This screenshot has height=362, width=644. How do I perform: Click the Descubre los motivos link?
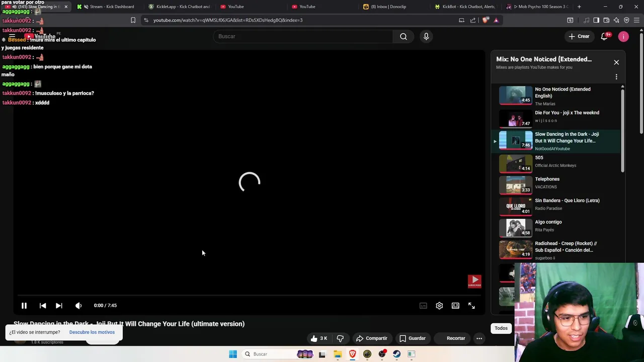[x=92, y=332]
